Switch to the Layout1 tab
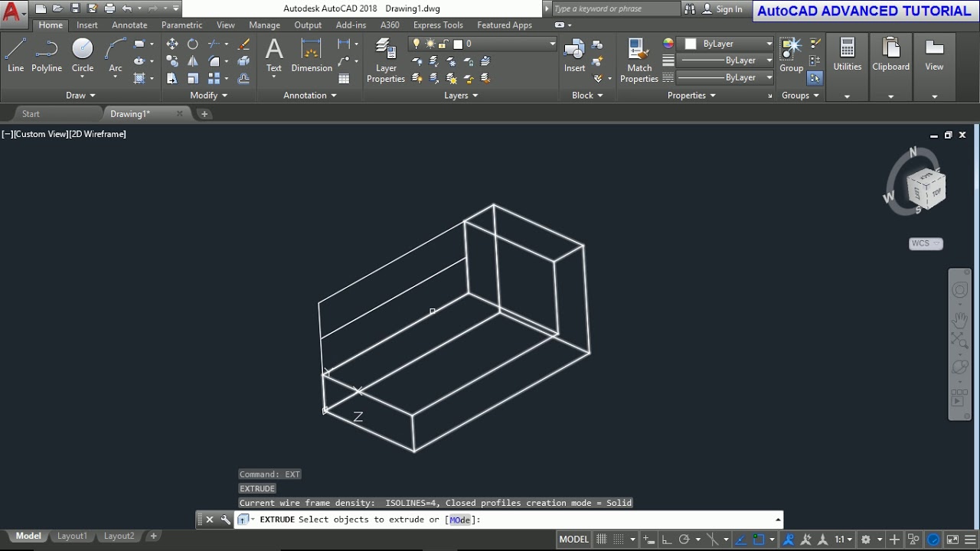The height and width of the screenshot is (551, 980). 72,536
